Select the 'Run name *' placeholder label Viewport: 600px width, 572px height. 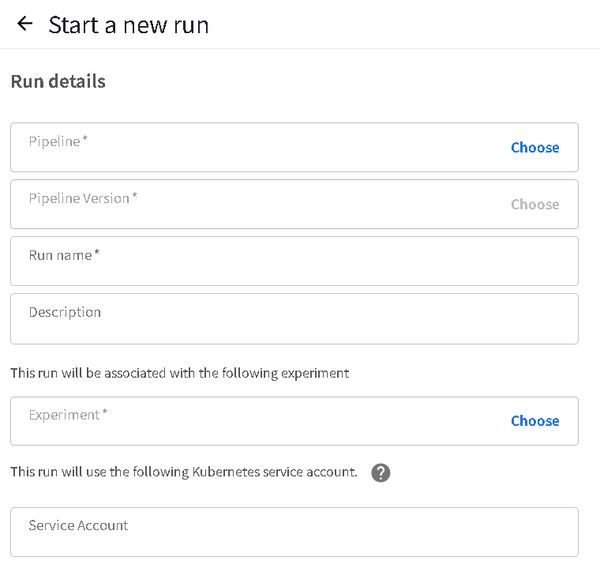tap(64, 255)
